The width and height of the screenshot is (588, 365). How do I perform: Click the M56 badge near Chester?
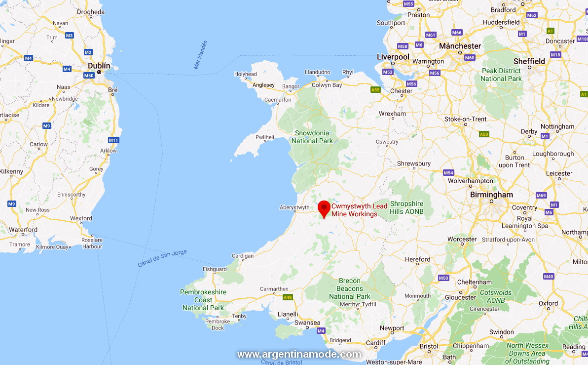[x=411, y=84]
